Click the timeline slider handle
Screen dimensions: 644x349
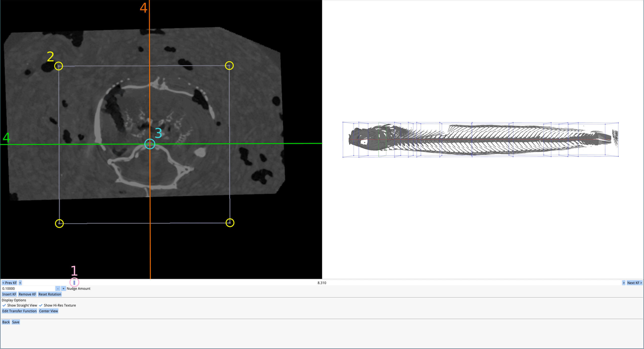pyautogui.click(x=74, y=283)
